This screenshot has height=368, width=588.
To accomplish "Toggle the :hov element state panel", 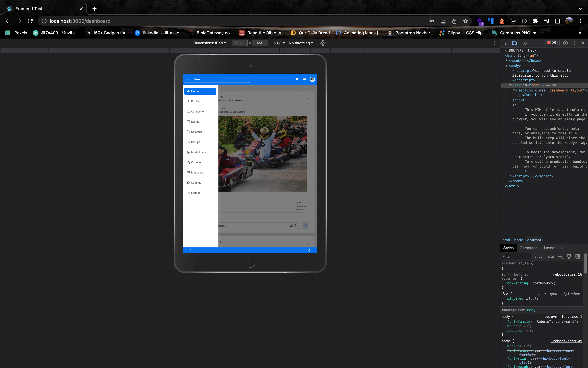I will coord(538,257).
